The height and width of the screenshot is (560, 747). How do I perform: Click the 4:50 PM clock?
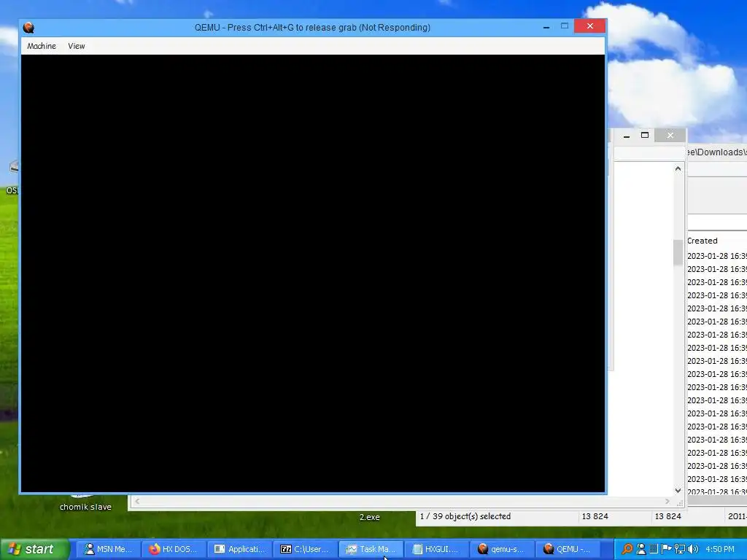coord(720,549)
